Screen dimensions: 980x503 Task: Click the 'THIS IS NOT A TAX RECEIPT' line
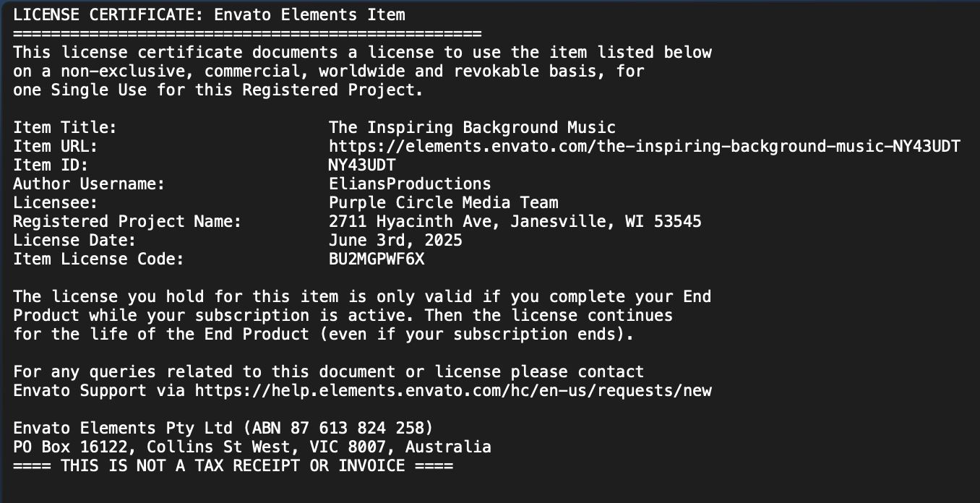[x=233, y=466]
